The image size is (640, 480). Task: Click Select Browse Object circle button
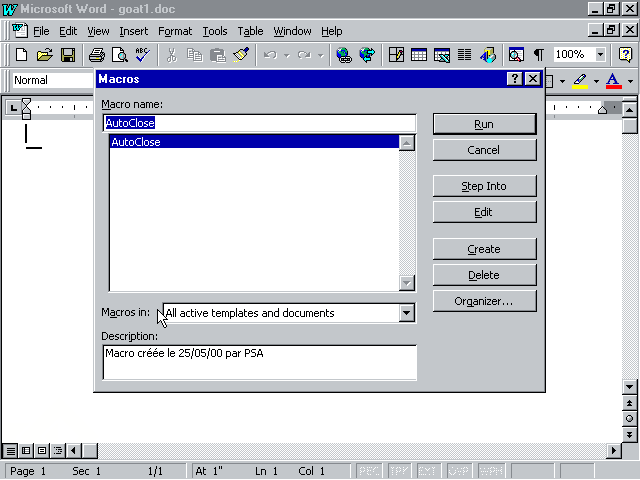629,419
